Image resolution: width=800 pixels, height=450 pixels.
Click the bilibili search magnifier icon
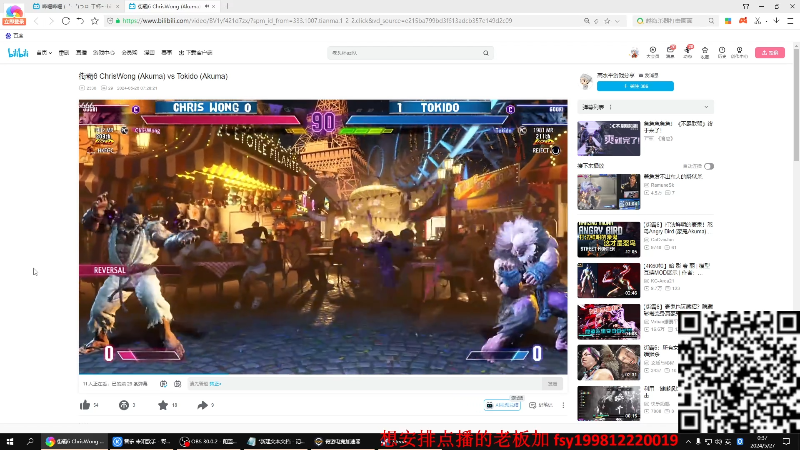[x=486, y=53]
